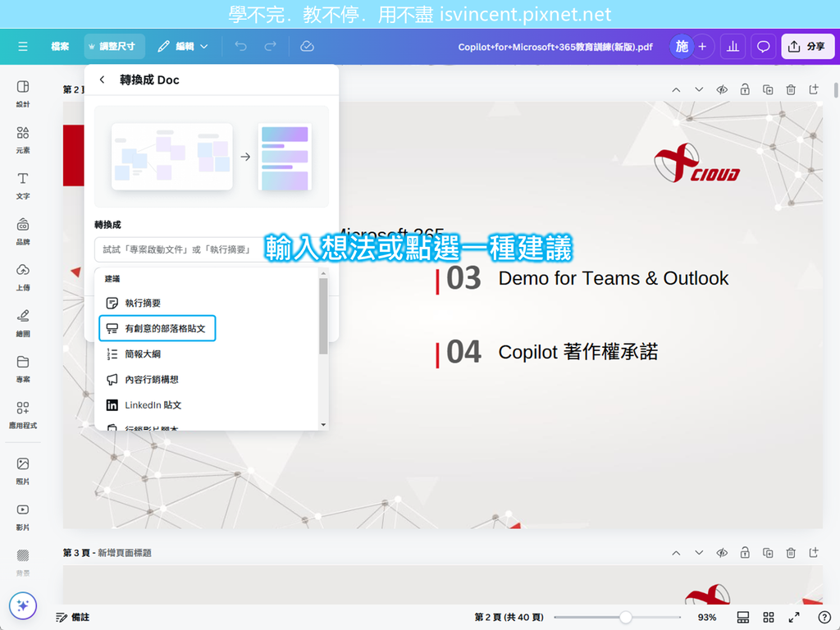Switch to scroll view layout
This screenshot has width=840, height=630.
tap(743, 617)
